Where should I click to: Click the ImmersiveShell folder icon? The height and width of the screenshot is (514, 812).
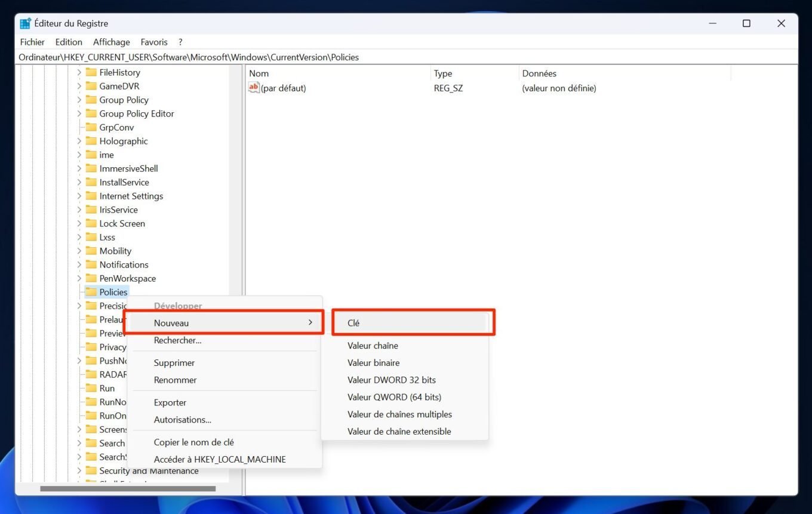point(91,168)
